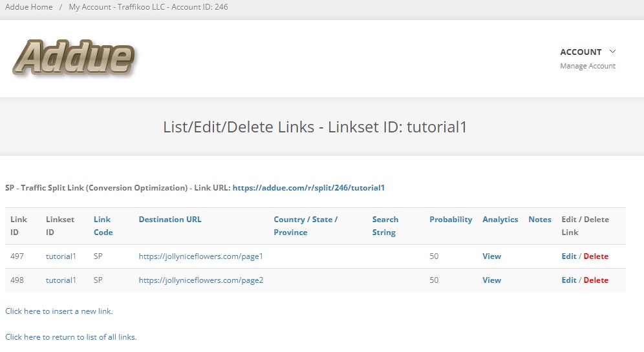
Task: Click the Addue logo image
Action: 74,58
